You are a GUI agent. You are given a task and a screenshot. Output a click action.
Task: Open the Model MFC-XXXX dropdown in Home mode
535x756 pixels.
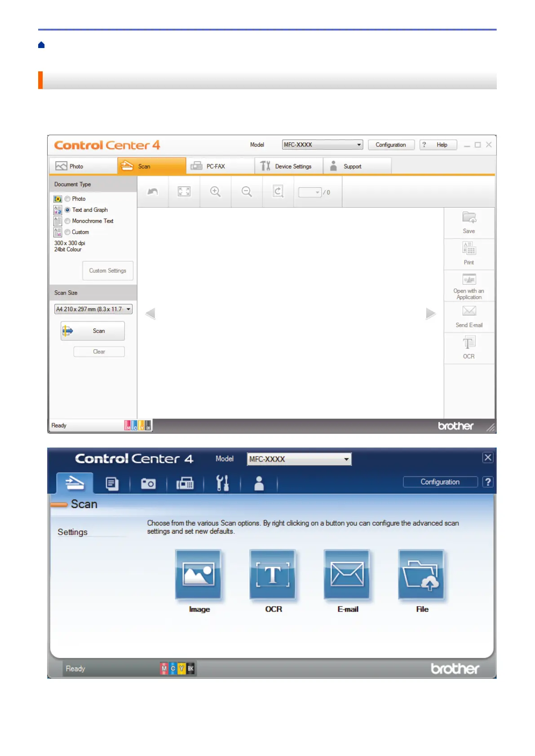[x=322, y=145]
